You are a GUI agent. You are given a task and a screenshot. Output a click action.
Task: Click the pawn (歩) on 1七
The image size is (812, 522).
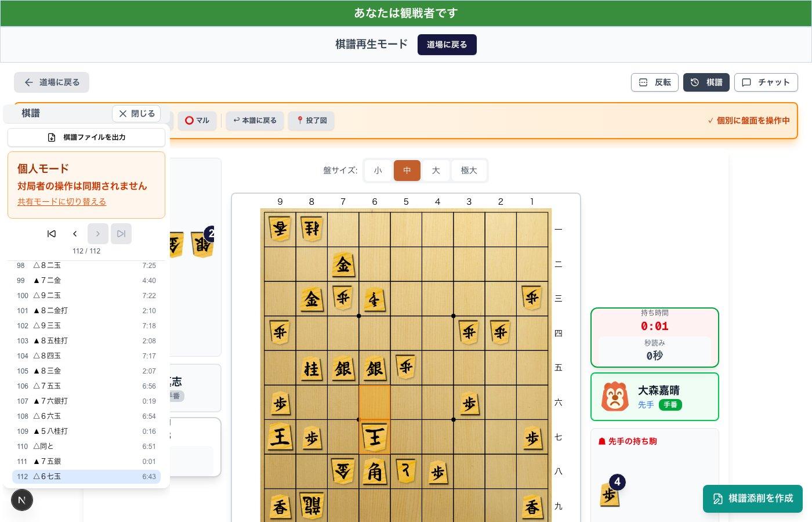tap(532, 437)
